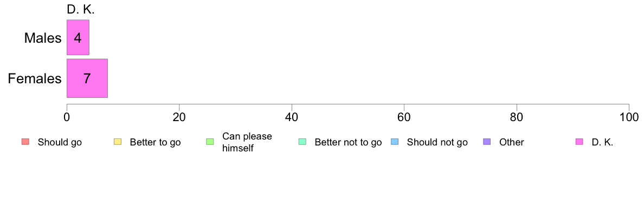Click the axis label 100
Image resolution: width=644 pixels, height=199 pixels.
click(629, 117)
